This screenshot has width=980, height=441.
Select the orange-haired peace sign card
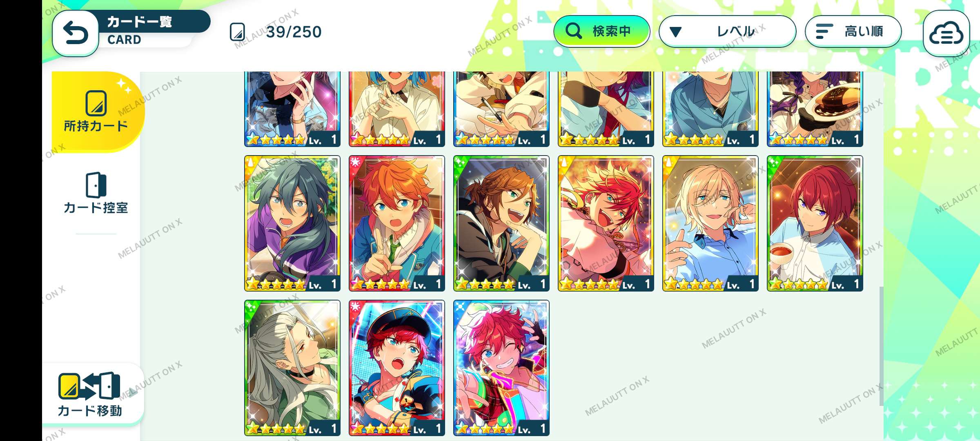[397, 223]
